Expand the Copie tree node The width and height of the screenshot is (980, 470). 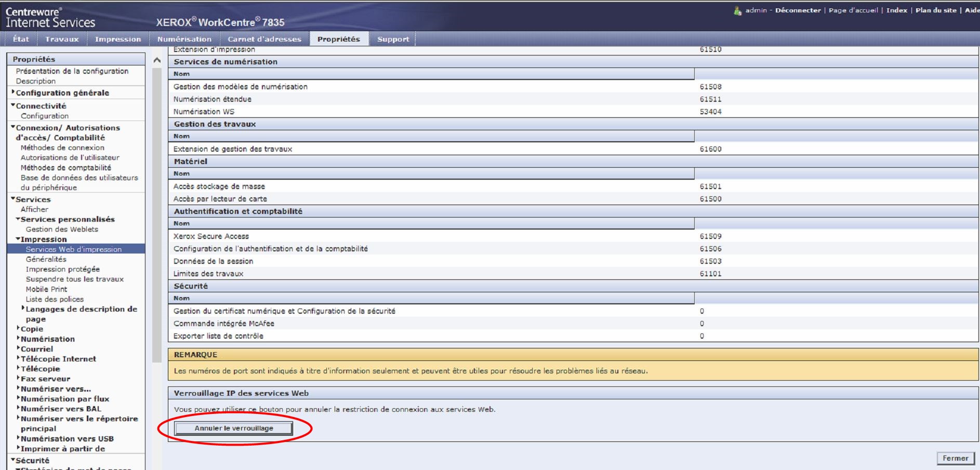tap(18, 329)
